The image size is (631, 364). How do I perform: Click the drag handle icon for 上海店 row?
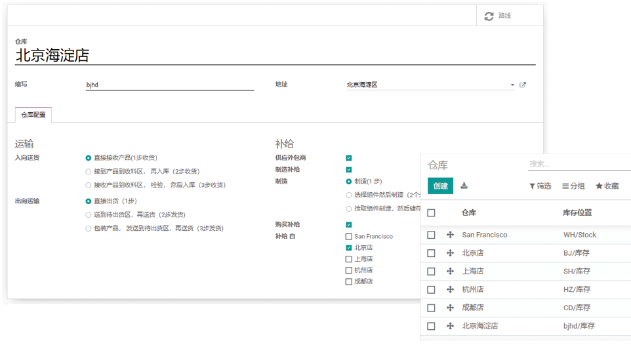pyautogui.click(x=450, y=271)
